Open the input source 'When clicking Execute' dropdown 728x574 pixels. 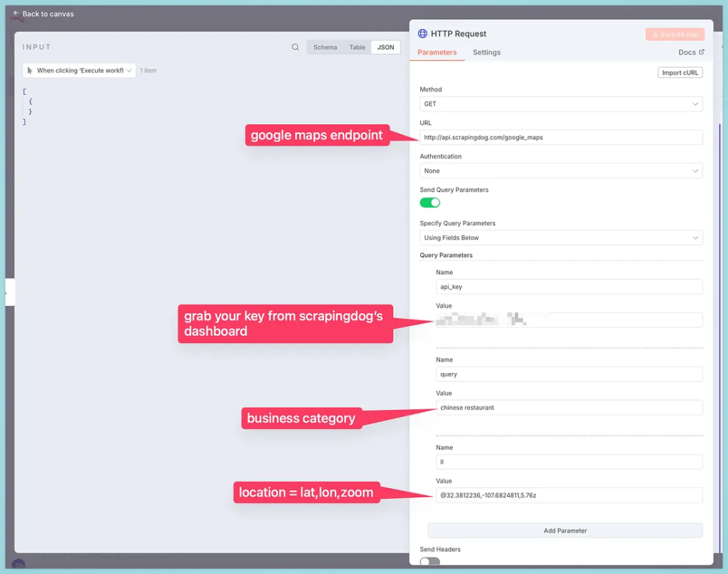point(79,70)
